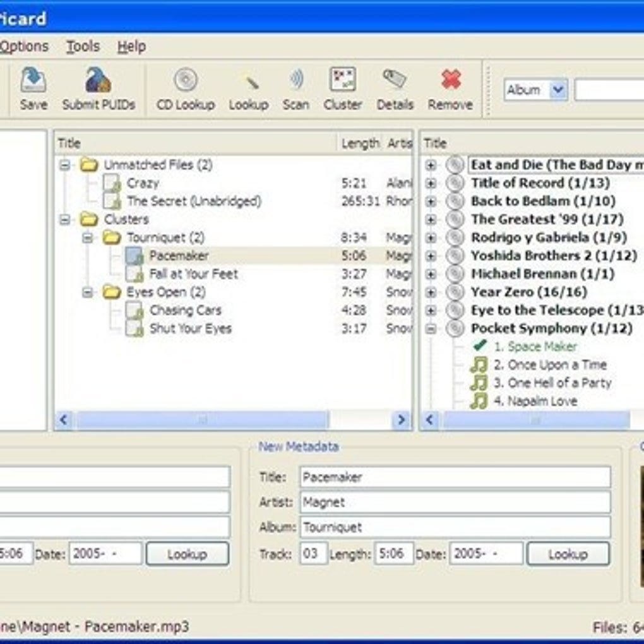Start a CD Lookup from toolbar

point(186,80)
